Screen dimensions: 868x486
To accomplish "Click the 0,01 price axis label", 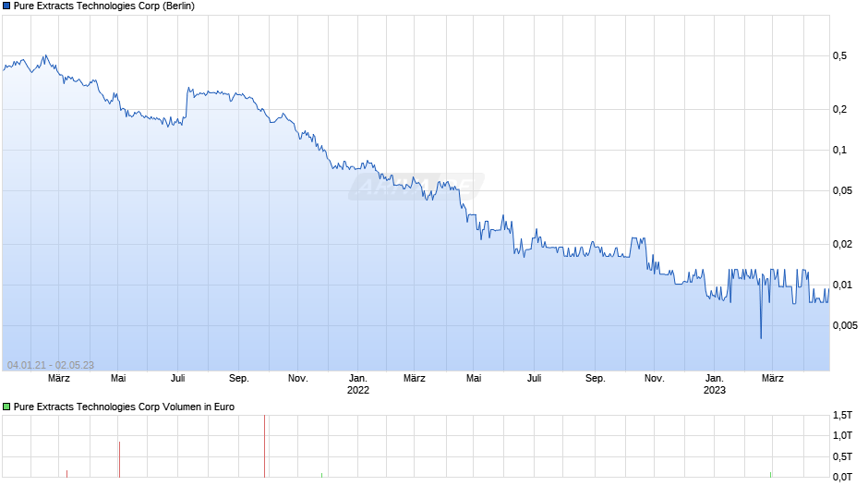I will [x=842, y=285].
